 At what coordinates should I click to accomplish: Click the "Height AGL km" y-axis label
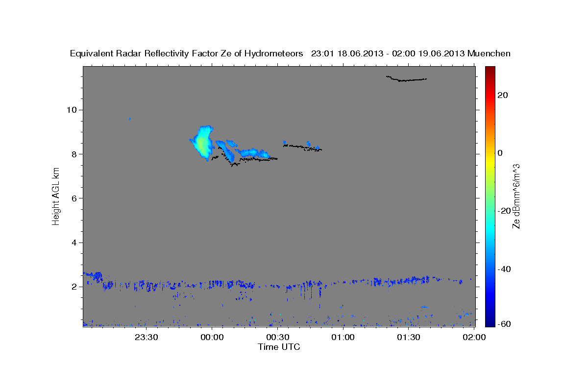[56, 196]
